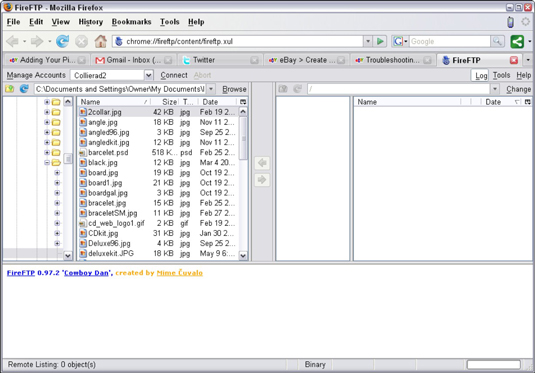Open the File menu

click(x=13, y=22)
